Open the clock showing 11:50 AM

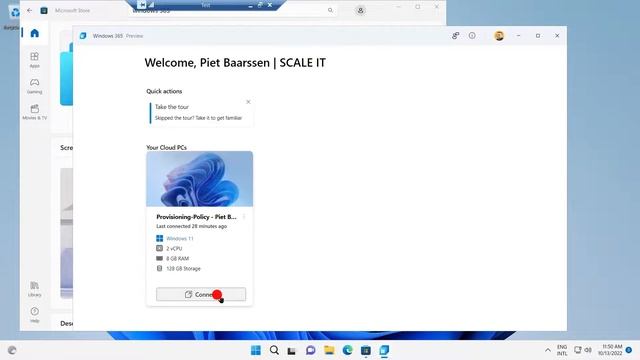610,350
